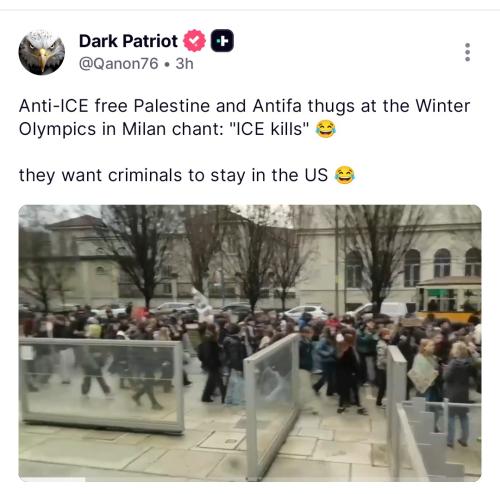Click the "they want criminals" text line
The image size is (500, 494).
click(173, 175)
